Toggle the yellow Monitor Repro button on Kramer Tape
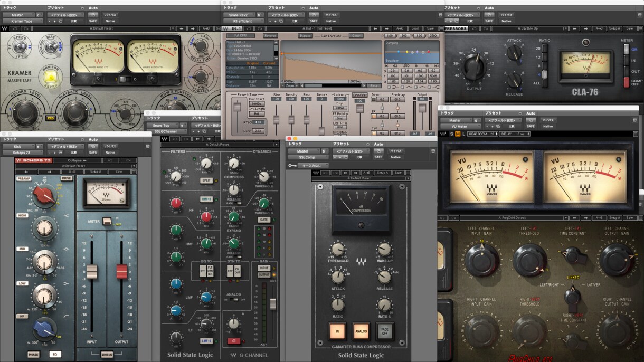 (x=51, y=78)
